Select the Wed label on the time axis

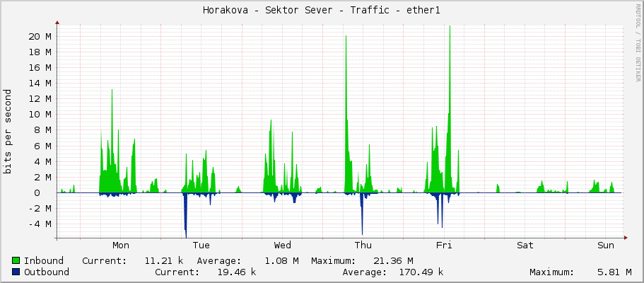click(282, 246)
